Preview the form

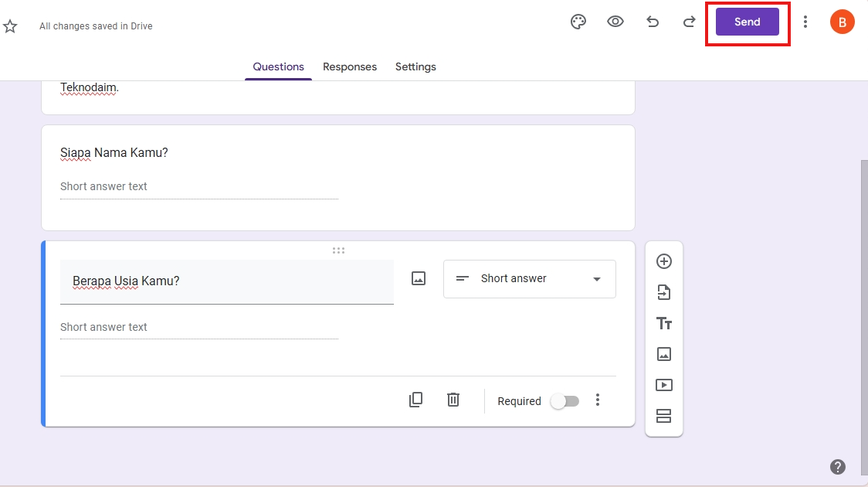coord(615,22)
